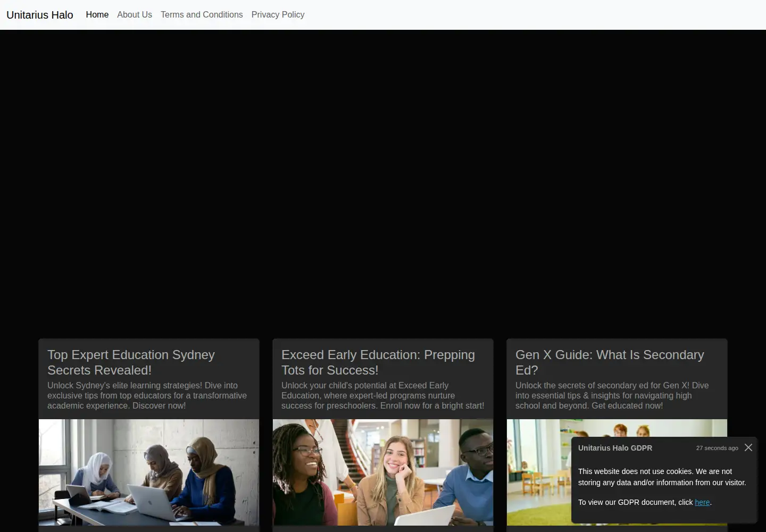Click the photo of women studying with laptops
The width and height of the screenshot is (766, 532).
149,472
